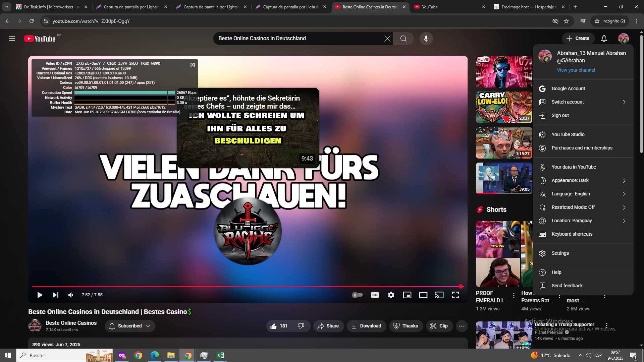Switch to Microworkers Do Task Info tab
This screenshot has width=644, height=362.
coord(52,7)
